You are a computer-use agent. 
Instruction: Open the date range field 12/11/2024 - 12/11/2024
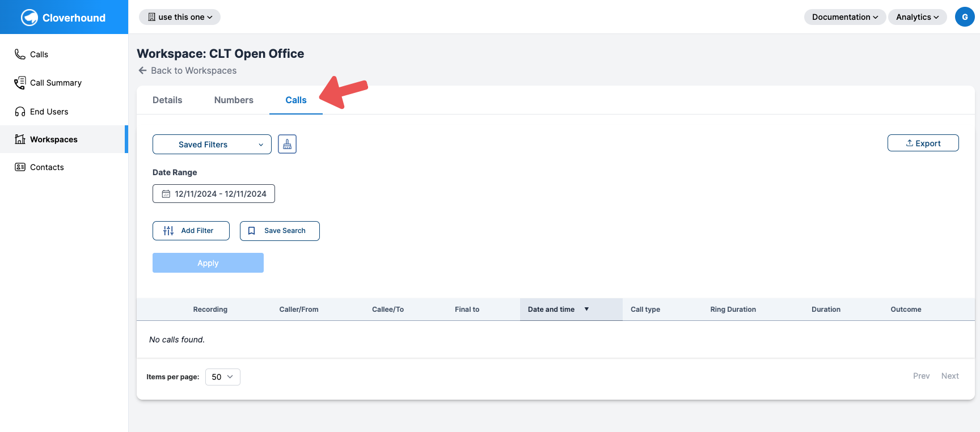point(214,193)
